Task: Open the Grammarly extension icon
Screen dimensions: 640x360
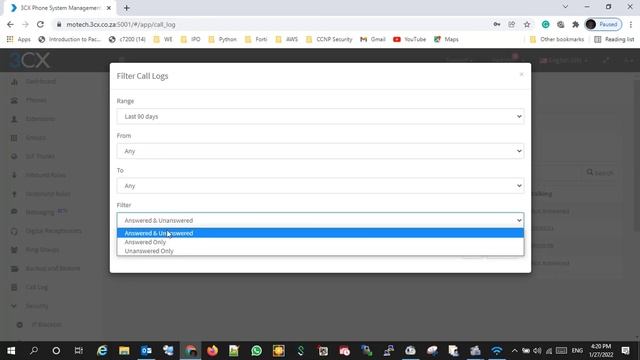Action: (545, 24)
